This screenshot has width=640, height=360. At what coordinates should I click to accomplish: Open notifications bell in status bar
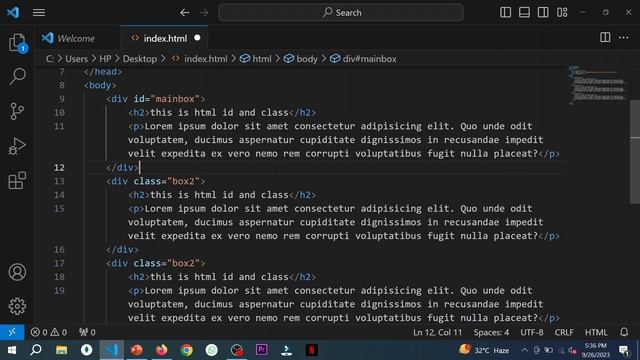(624, 332)
